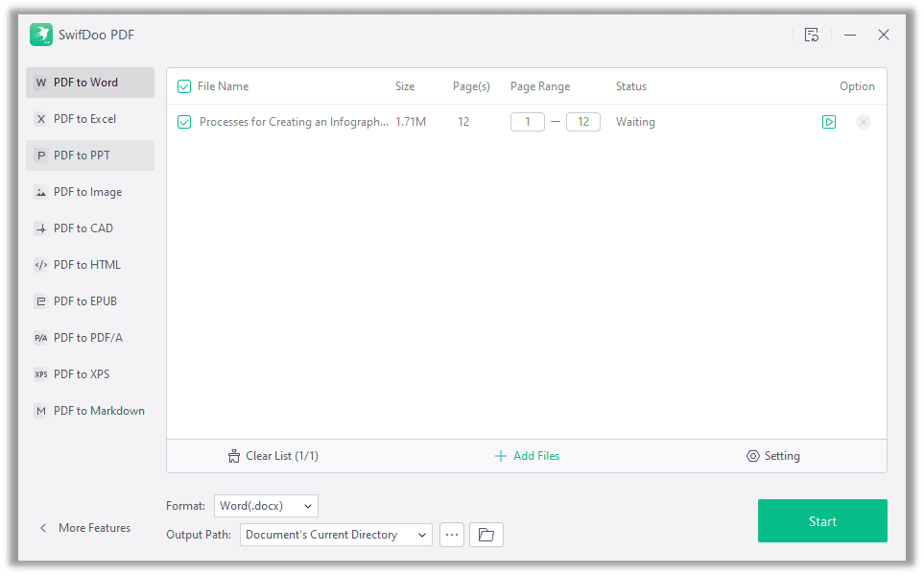
Task: Go to PDF to CAD
Action: tap(90, 228)
